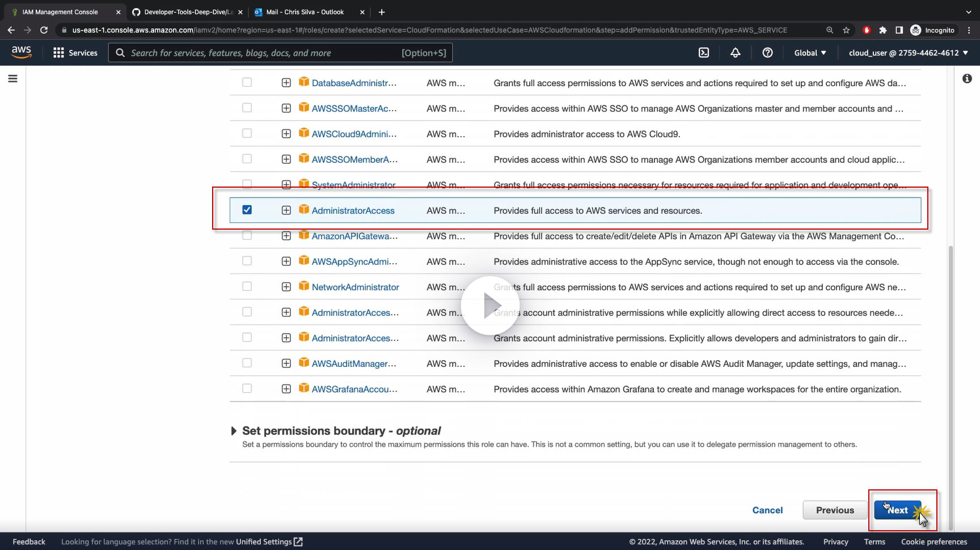Click the policy icon beside NetworkAdministrator
The height and width of the screenshot is (550, 980).
pyautogui.click(x=304, y=286)
